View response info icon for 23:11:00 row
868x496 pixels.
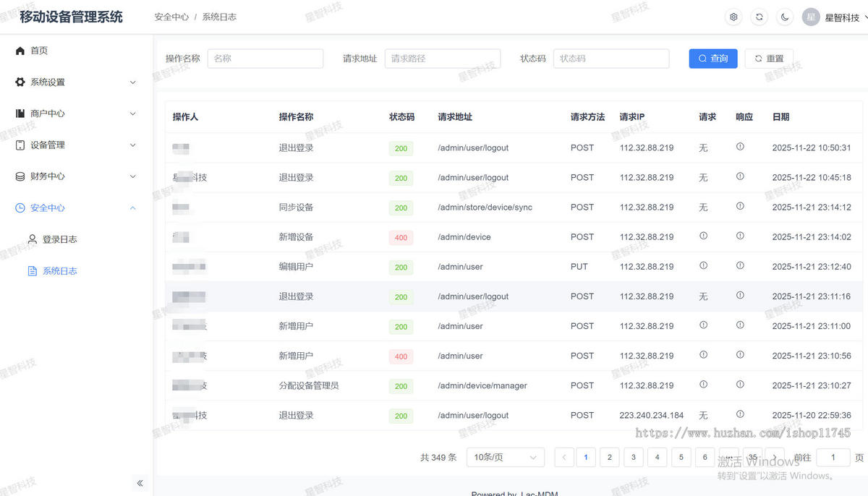pos(740,325)
